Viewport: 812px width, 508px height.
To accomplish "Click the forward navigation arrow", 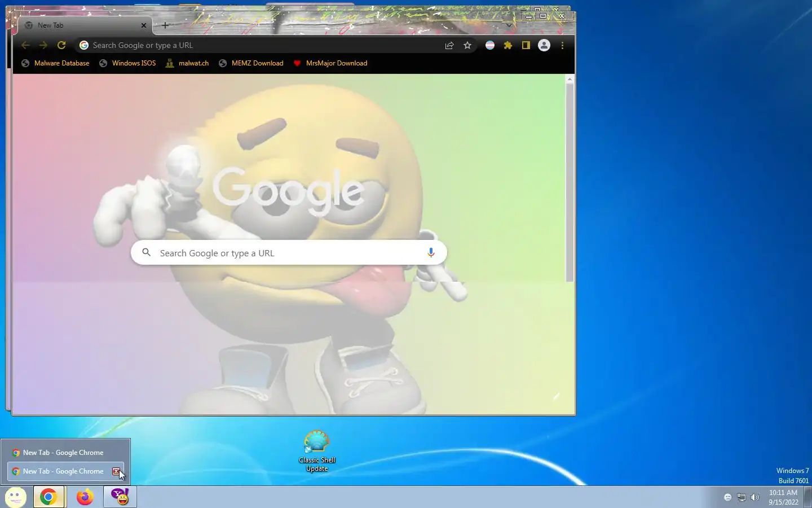I will point(43,45).
